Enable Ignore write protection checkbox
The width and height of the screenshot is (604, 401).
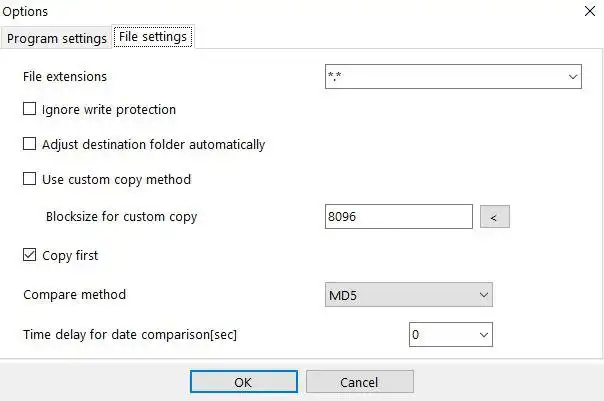pyautogui.click(x=30, y=109)
